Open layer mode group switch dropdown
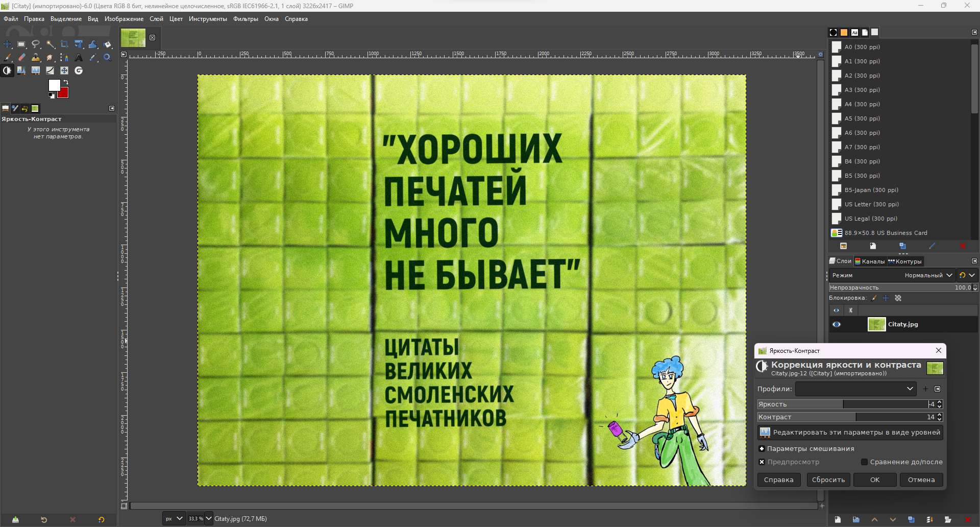 tap(967, 275)
